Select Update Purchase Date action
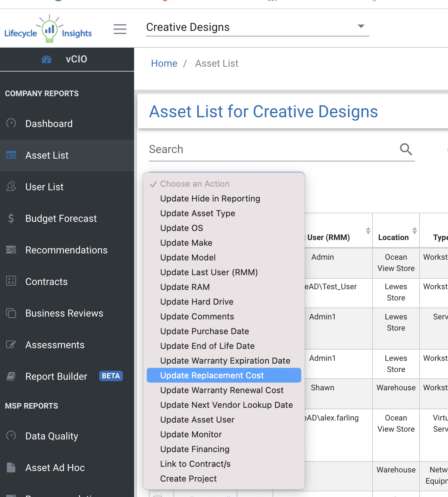This screenshot has width=448, height=497. tap(224, 331)
